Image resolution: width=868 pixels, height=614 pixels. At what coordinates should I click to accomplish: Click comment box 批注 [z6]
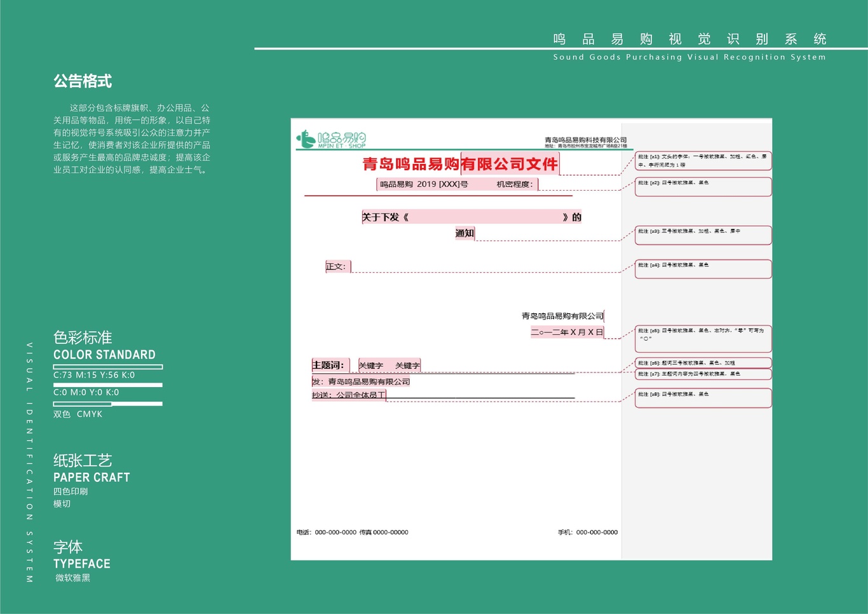tap(703, 363)
